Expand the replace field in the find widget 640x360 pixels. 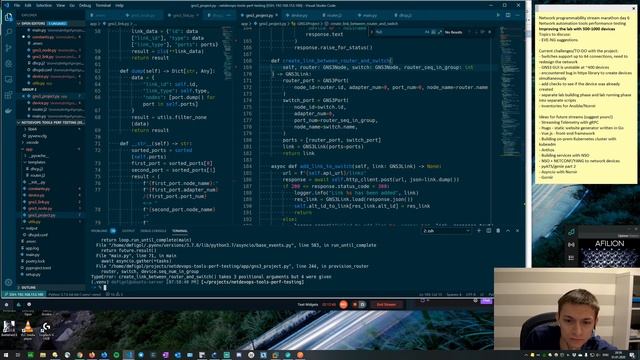click(372, 32)
